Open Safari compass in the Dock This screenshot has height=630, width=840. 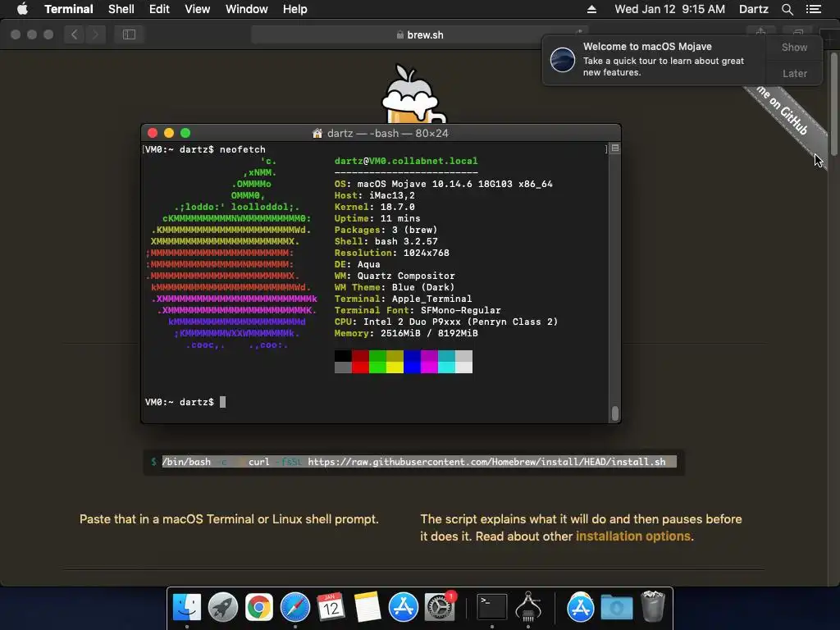pos(295,607)
